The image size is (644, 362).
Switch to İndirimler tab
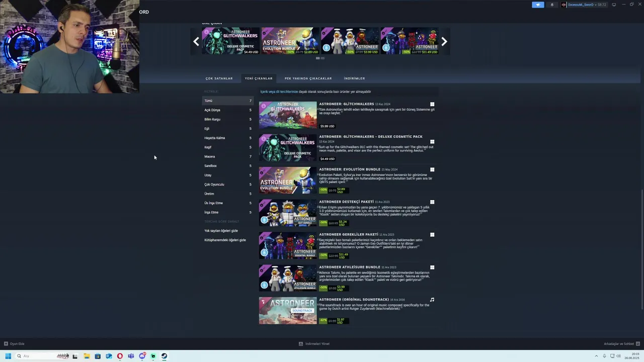tap(354, 78)
